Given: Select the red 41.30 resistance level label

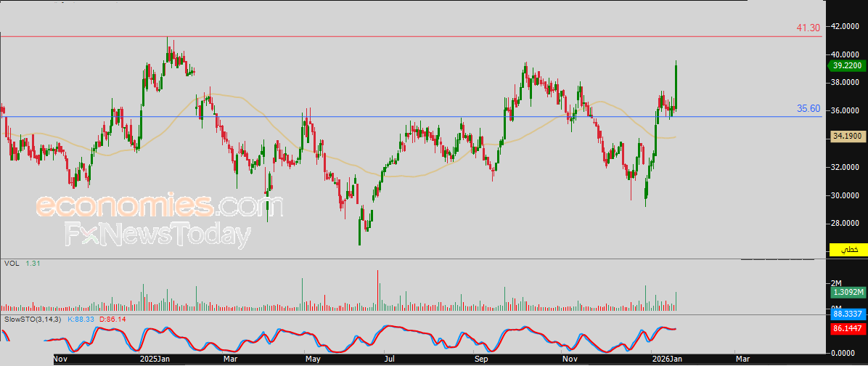Looking at the screenshot, I should click(808, 28).
